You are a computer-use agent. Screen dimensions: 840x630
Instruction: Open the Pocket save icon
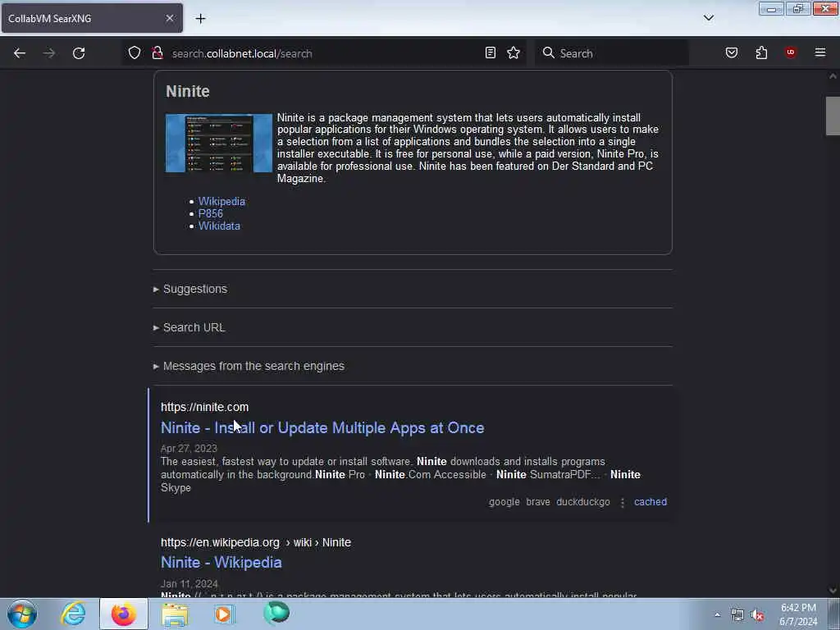(x=731, y=52)
